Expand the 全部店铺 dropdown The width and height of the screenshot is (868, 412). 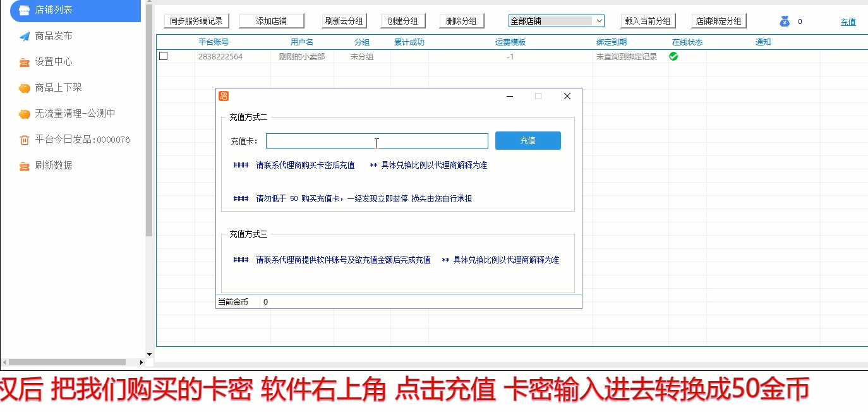(599, 21)
